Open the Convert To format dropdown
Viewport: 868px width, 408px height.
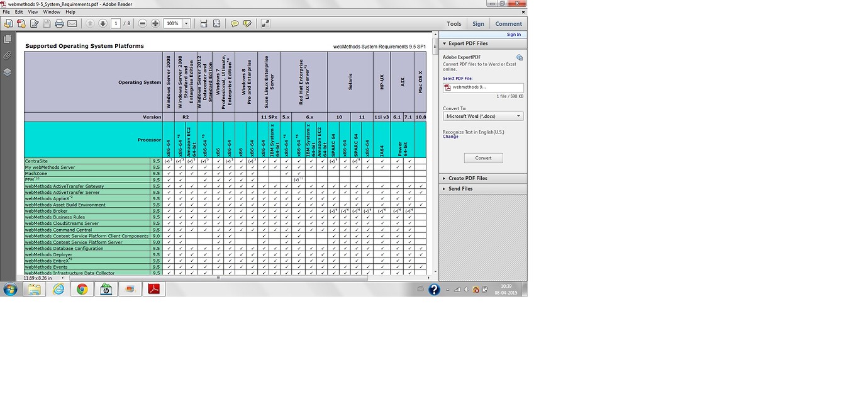tap(483, 116)
